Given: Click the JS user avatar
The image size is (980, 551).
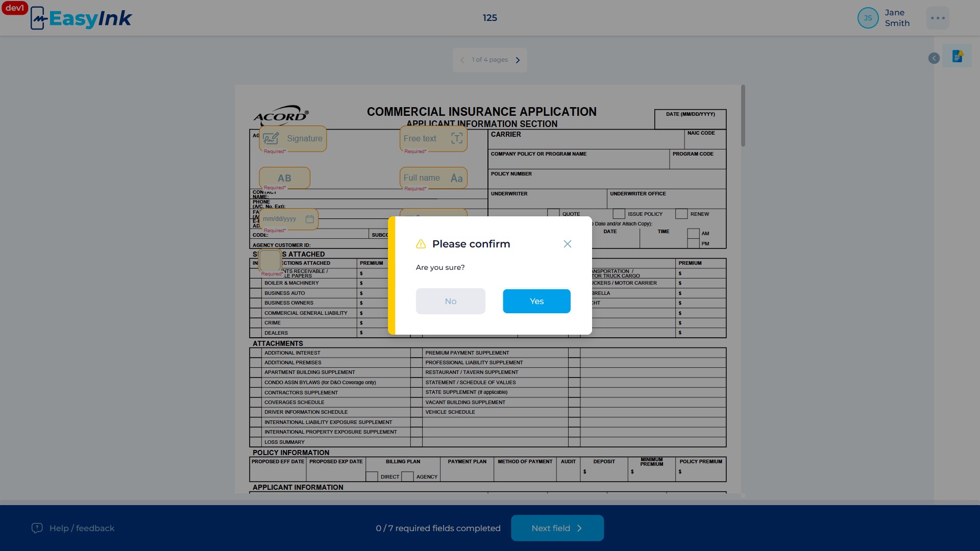Looking at the screenshot, I should pyautogui.click(x=868, y=18).
